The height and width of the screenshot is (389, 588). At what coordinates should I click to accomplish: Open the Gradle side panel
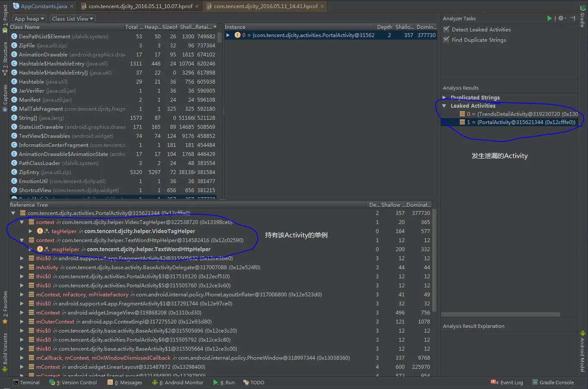pyautogui.click(x=583, y=16)
